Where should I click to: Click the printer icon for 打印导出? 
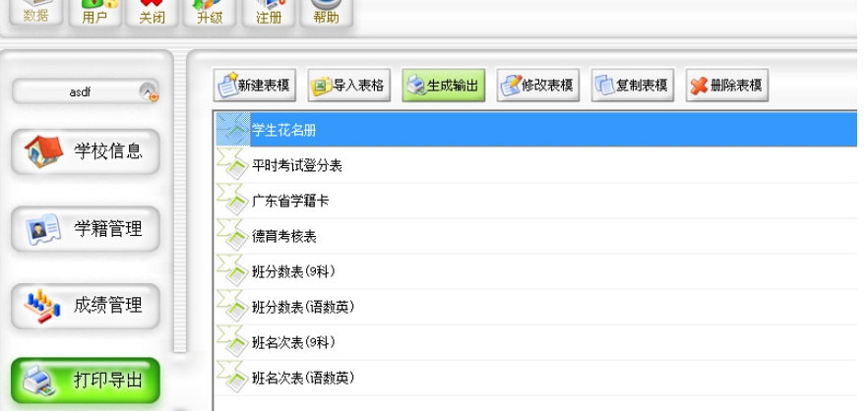(x=38, y=382)
